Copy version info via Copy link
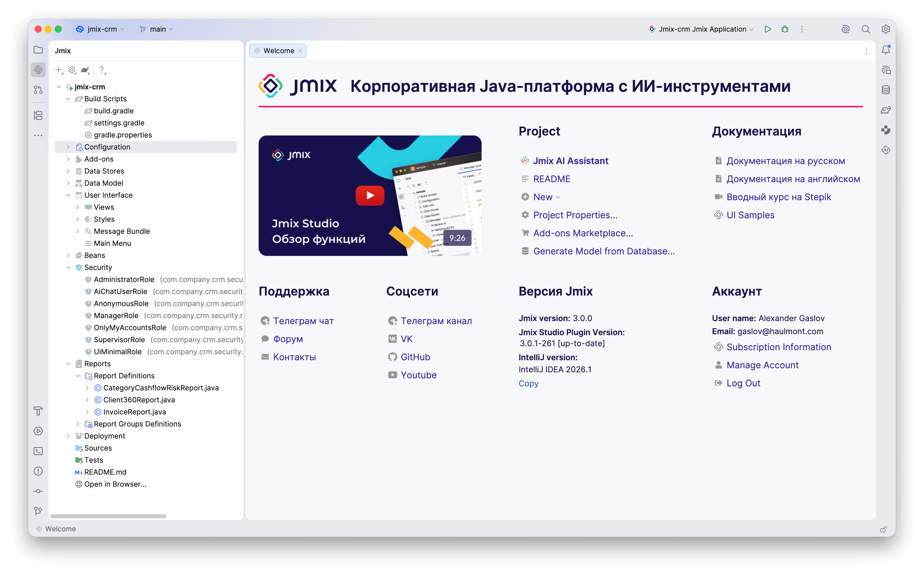Image resolution: width=924 pixels, height=574 pixels. [529, 383]
